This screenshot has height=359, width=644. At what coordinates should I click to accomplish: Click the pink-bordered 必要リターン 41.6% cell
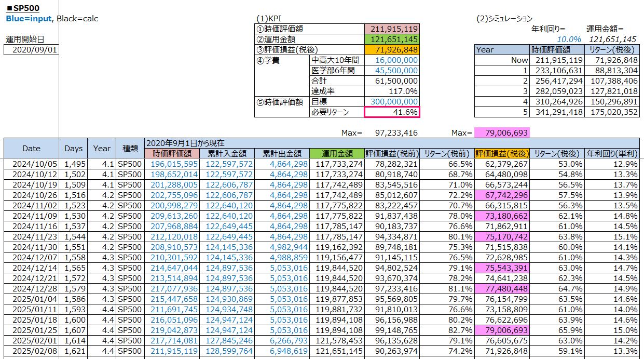pyautogui.click(x=392, y=112)
